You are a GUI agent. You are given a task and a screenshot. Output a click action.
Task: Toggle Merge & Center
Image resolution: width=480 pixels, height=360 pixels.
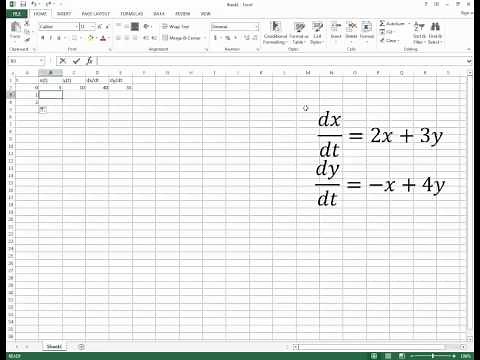pos(182,38)
